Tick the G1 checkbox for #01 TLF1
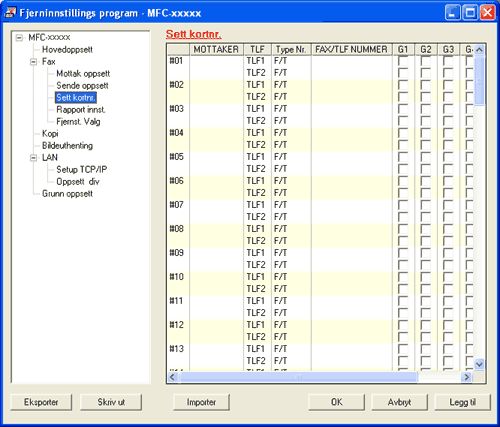The height and width of the screenshot is (427, 500). point(403,61)
